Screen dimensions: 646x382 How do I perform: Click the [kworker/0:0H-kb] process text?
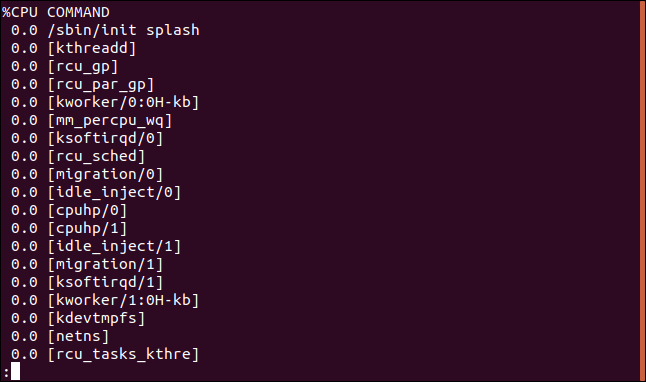(123, 102)
